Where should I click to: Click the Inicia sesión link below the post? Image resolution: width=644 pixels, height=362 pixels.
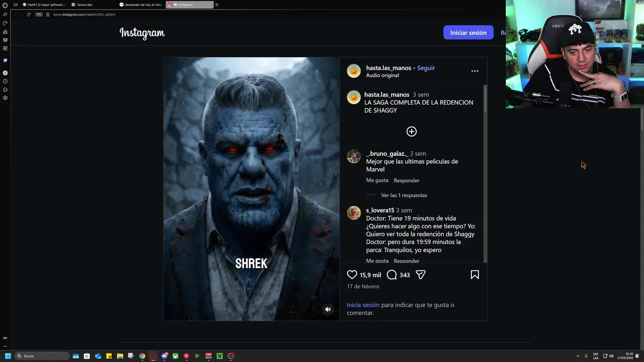[363, 305]
